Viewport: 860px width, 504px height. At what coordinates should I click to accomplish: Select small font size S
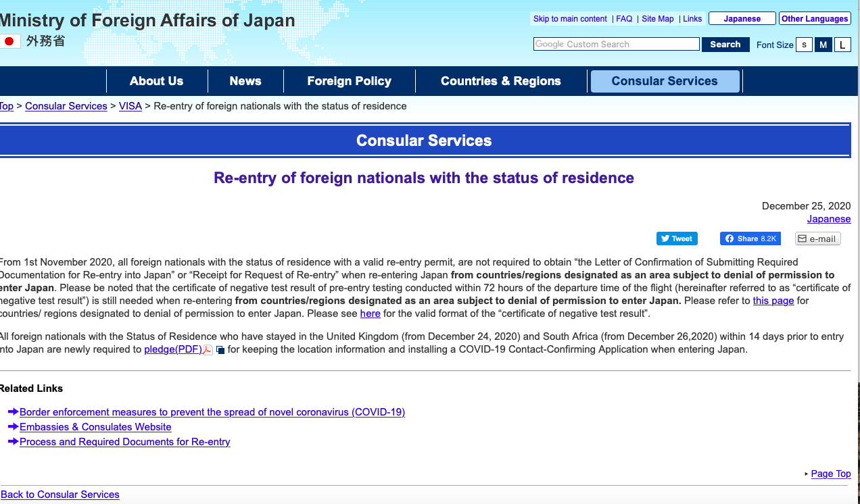click(804, 45)
